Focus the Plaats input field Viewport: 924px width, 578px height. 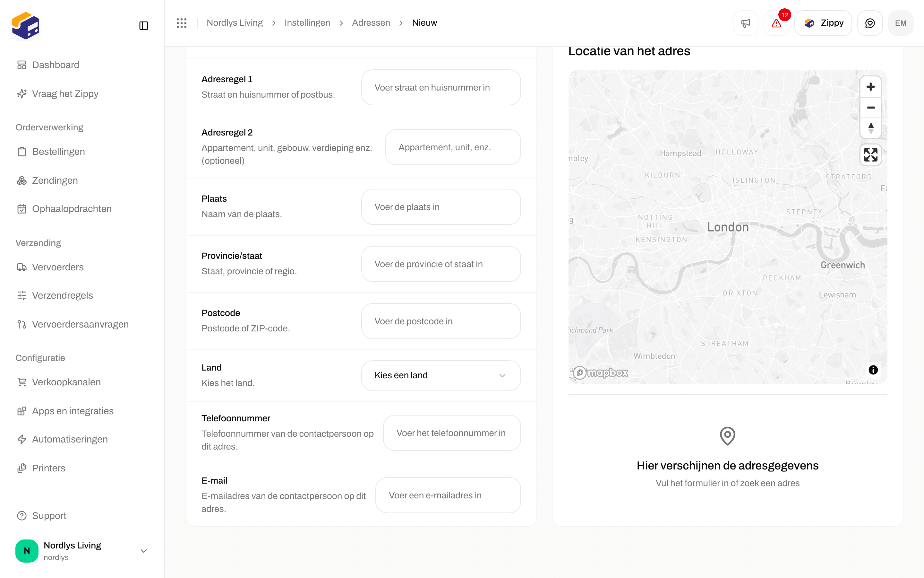pyautogui.click(x=441, y=207)
